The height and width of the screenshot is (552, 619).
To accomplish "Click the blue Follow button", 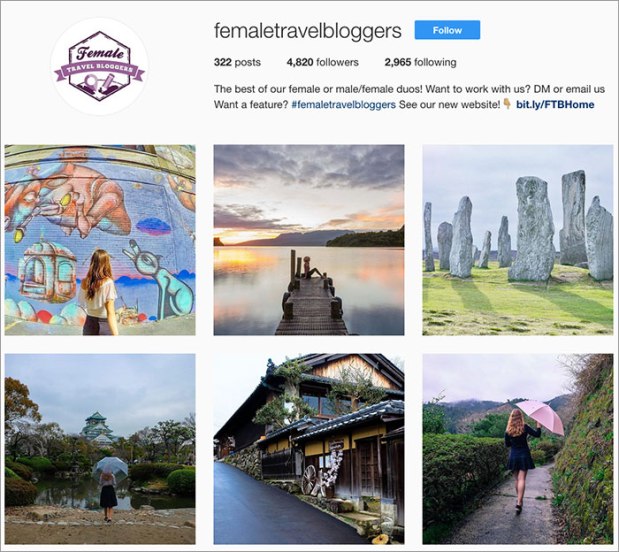I will pyautogui.click(x=447, y=30).
